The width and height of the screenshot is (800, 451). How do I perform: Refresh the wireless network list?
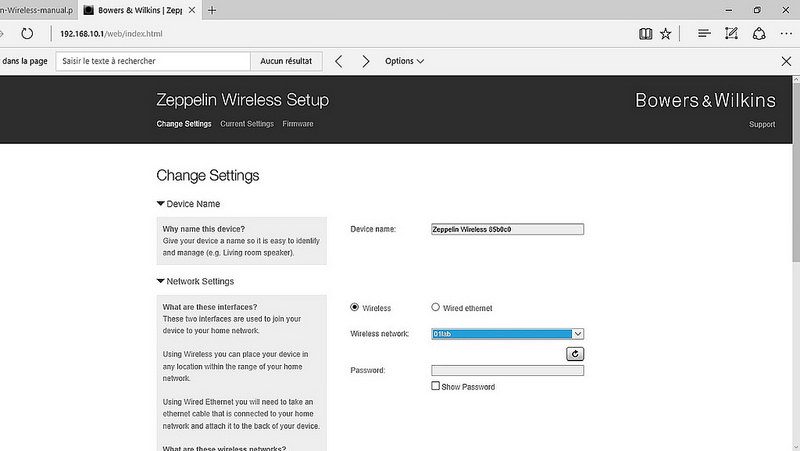(x=575, y=354)
